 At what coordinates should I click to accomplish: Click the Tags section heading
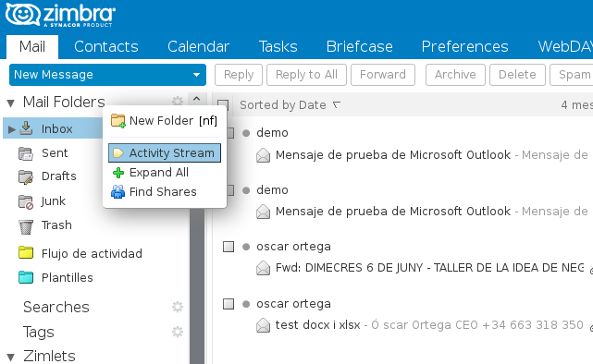coord(39,332)
